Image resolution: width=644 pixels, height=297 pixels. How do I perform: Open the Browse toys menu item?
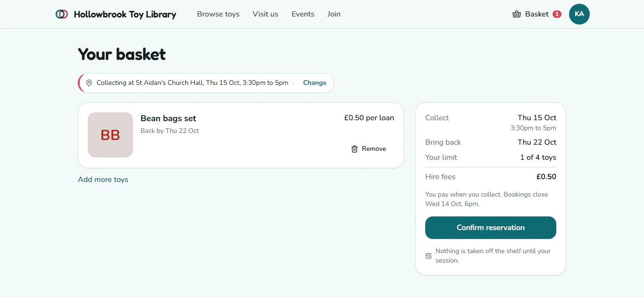(x=218, y=14)
